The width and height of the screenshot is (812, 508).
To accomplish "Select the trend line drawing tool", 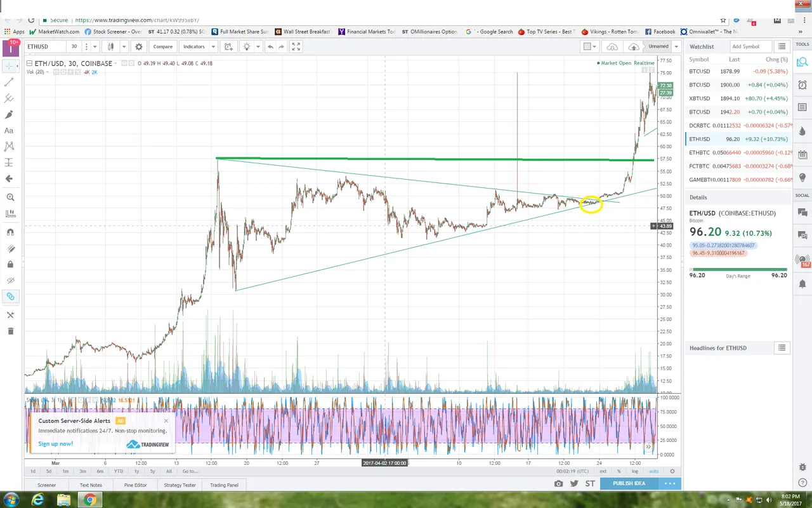I will (9, 82).
